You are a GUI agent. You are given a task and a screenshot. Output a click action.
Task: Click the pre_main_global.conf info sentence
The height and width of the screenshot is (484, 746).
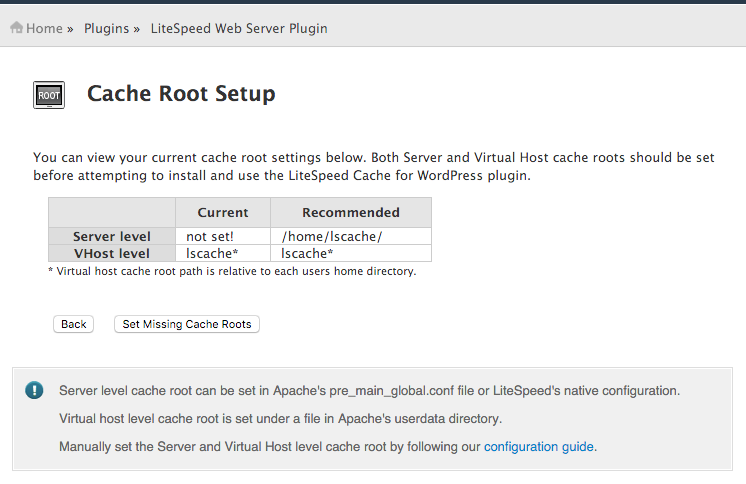click(x=369, y=391)
